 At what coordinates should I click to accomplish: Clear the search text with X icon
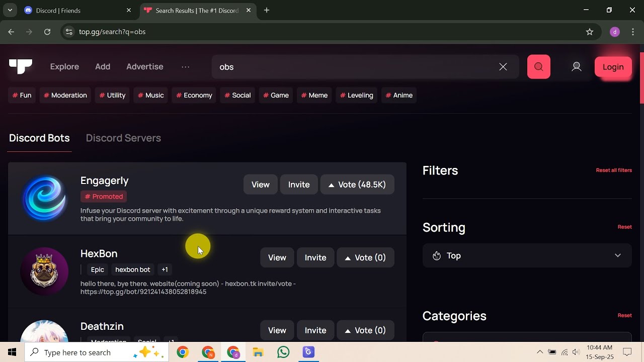pyautogui.click(x=503, y=67)
